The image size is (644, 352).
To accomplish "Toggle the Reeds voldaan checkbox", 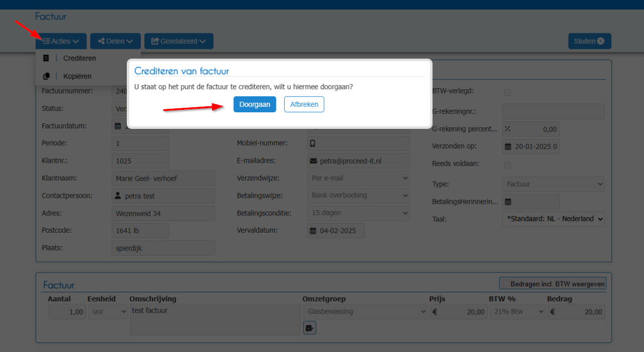I will tap(507, 165).
